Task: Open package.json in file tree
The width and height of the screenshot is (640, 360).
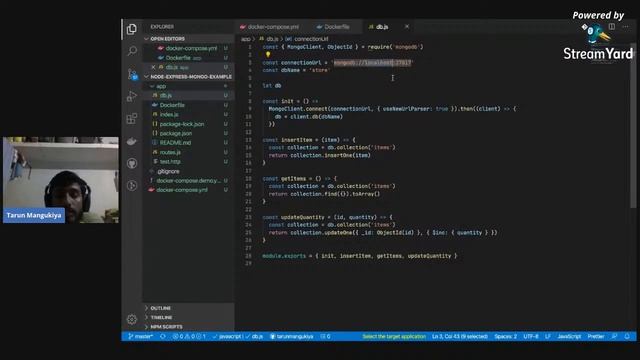Action: [176, 133]
